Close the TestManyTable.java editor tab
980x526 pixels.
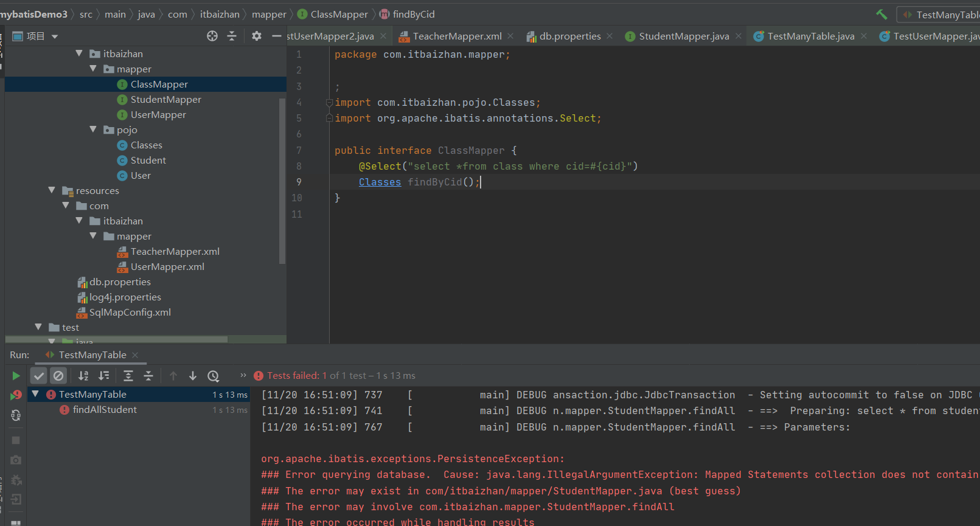(864, 36)
